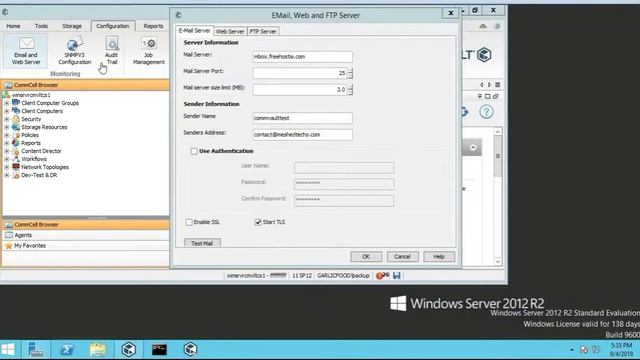Click the Mail server size limit stepper arrows
Viewport: 640px width, 360px height.
click(350, 89)
